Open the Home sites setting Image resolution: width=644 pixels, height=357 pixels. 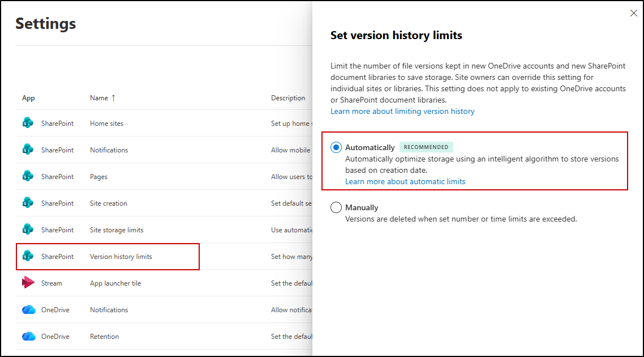107,124
